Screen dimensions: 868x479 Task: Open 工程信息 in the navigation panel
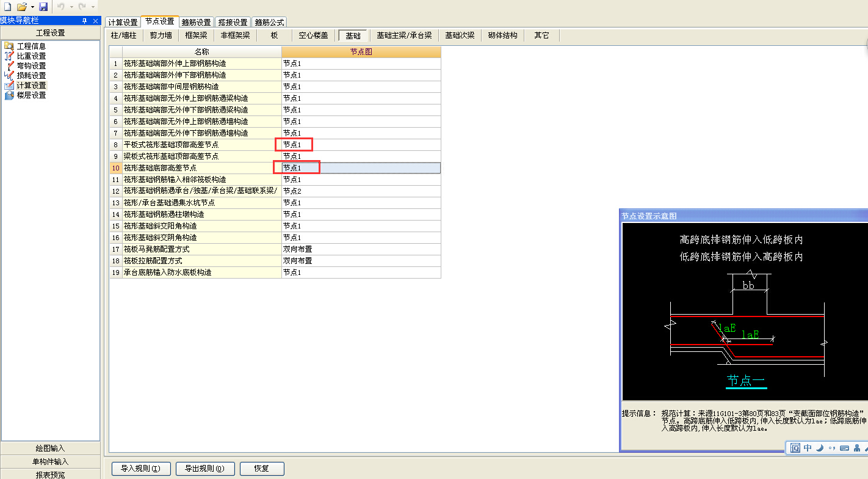tap(31, 46)
